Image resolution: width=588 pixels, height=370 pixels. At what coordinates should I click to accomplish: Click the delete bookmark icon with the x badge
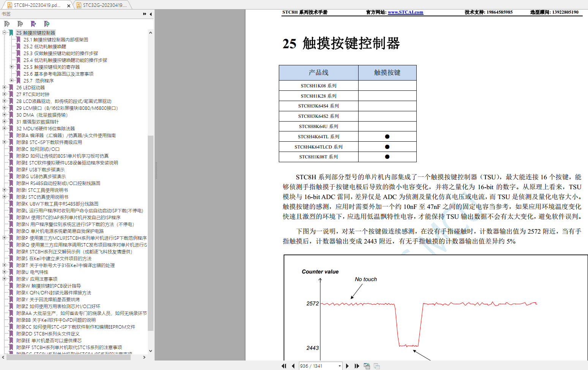7,24
